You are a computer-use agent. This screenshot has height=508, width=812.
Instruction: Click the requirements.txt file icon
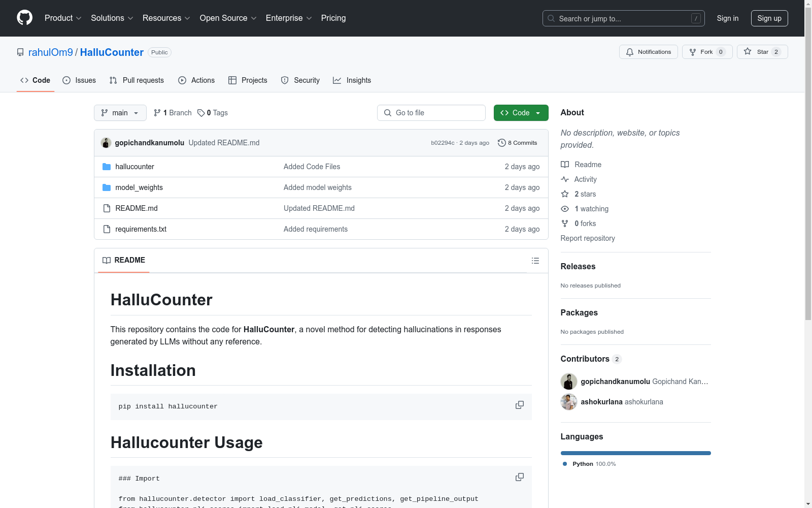[107, 229]
